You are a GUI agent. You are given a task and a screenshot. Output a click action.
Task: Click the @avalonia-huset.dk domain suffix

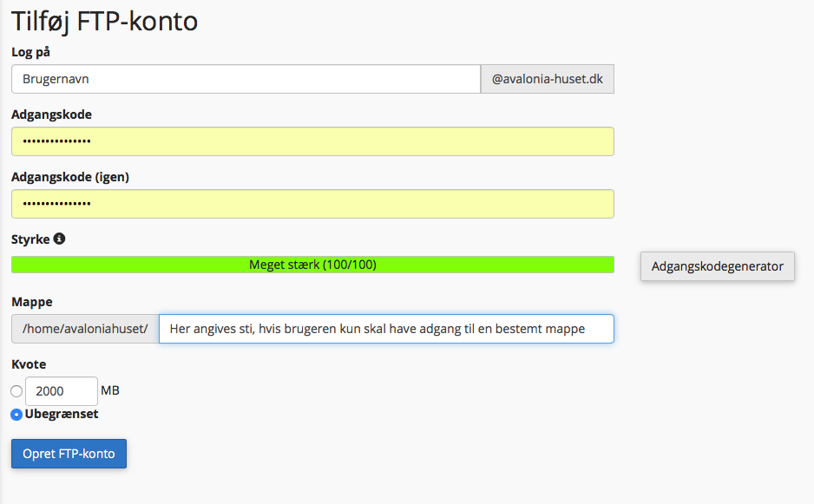548,79
